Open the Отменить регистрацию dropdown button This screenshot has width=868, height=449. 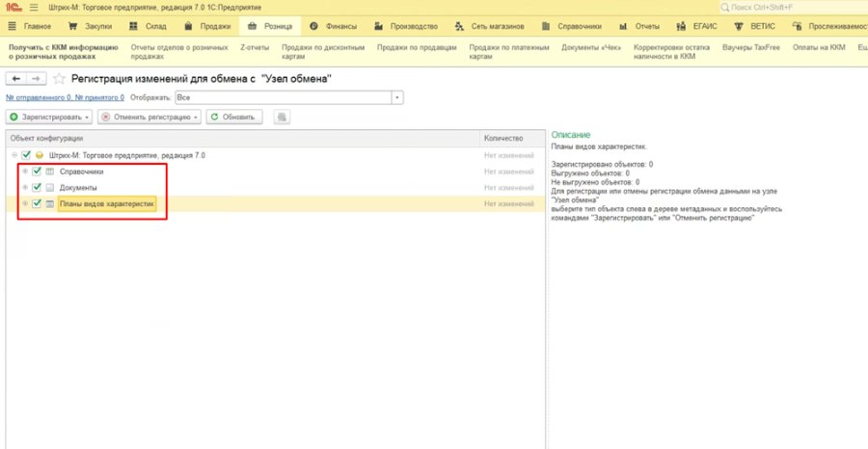149,118
